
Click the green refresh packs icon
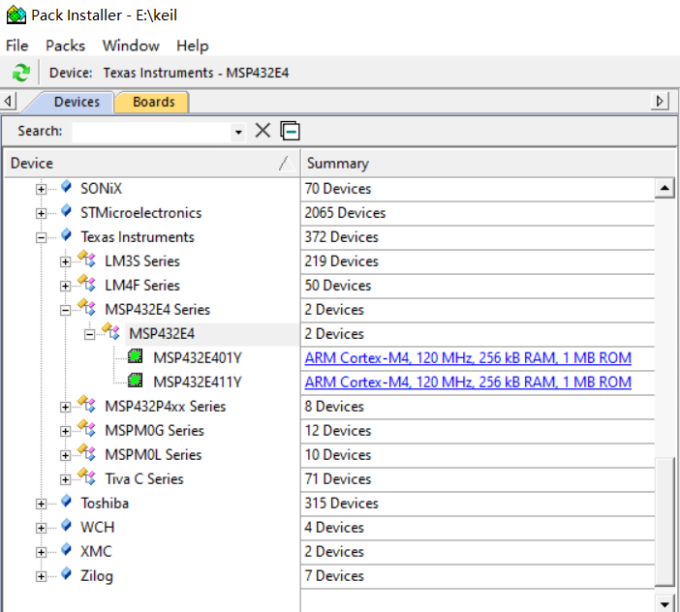pyautogui.click(x=20, y=73)
